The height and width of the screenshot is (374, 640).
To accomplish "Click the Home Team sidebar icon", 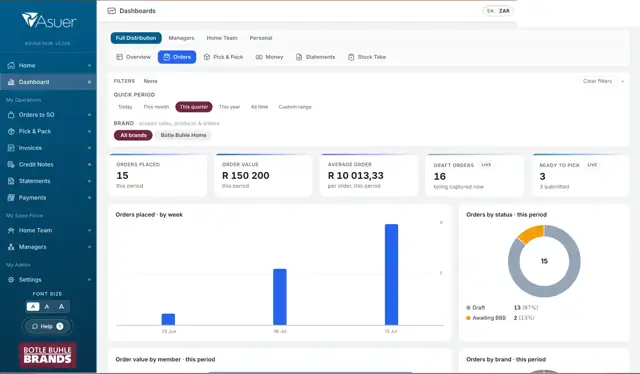I will (x=11, y=230).
